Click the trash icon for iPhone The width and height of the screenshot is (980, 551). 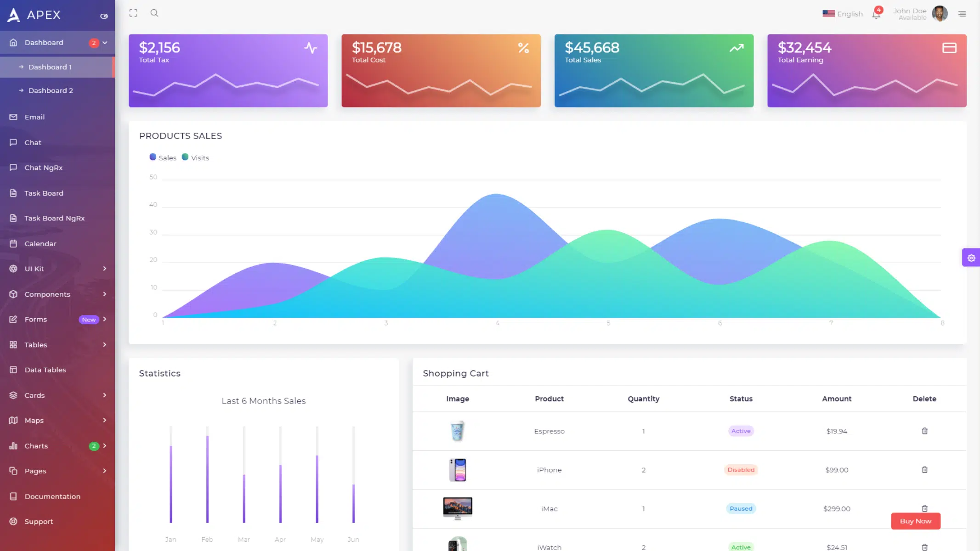point(924,470)
